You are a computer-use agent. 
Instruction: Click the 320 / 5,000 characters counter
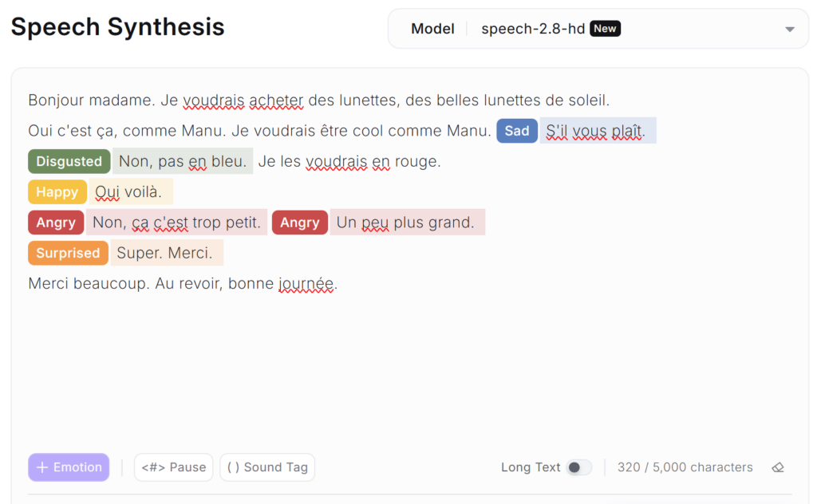point(685,467)
